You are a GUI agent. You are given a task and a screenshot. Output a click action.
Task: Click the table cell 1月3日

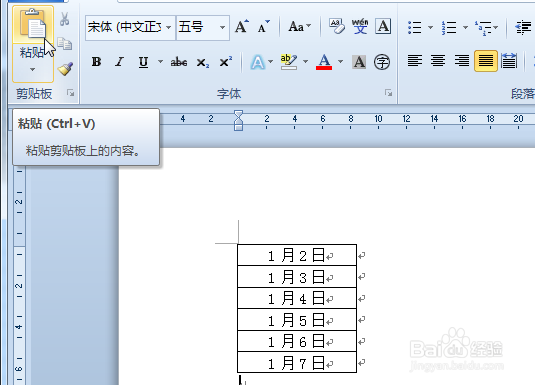[x=297, y=277]
